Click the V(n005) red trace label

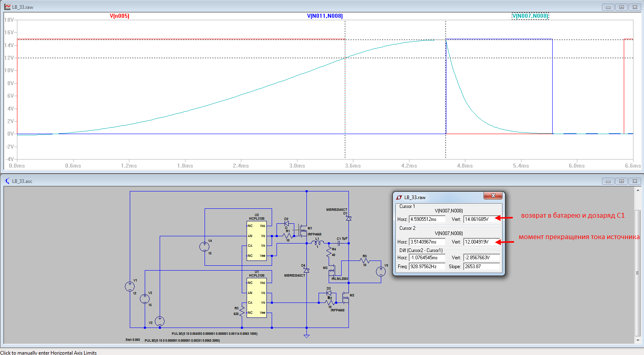119,16
